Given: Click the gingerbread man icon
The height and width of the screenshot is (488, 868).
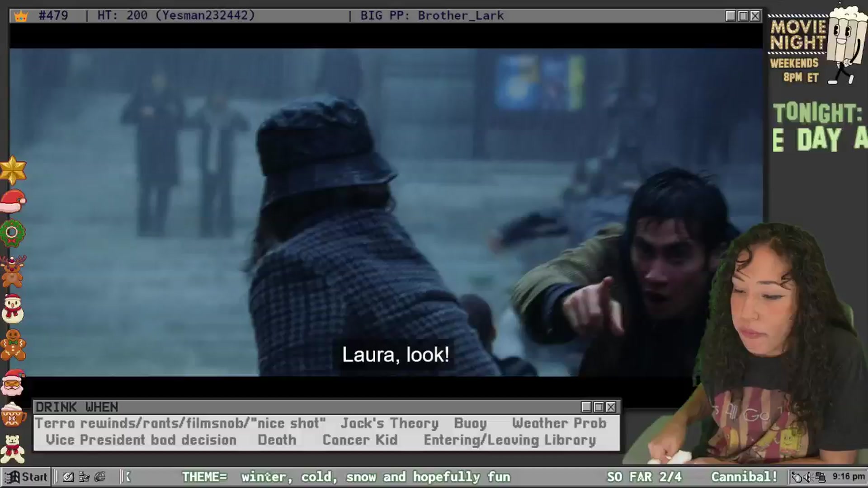Looking at the screenshot, I should click(x=13, y=345).
